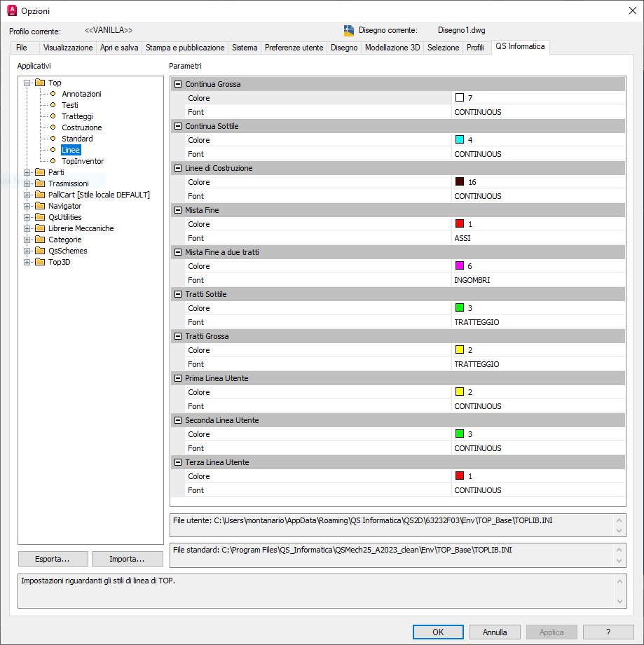The width and height of the screenshot is (644, 645).
Task: Click the Disegno corrente drawing icon
Action: 349,31
